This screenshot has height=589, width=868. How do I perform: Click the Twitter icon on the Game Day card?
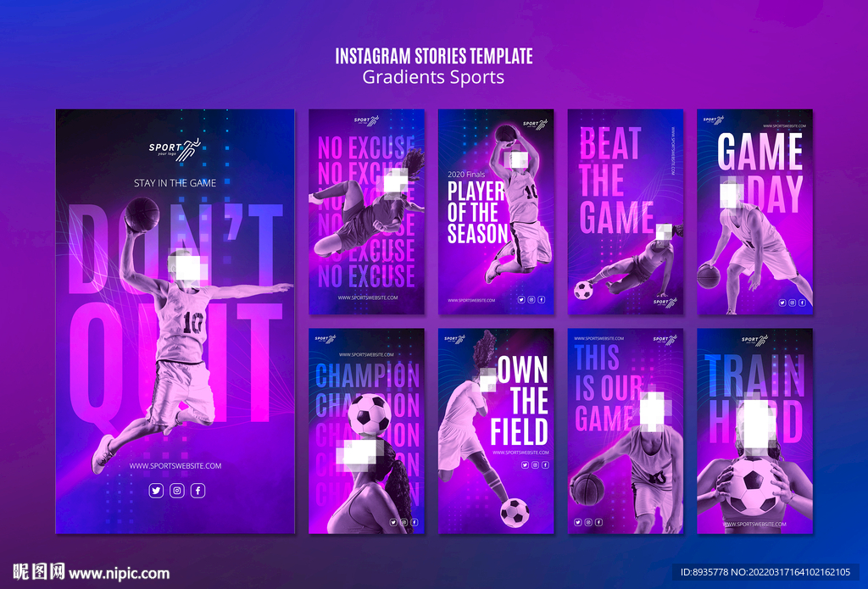(782, 303)
